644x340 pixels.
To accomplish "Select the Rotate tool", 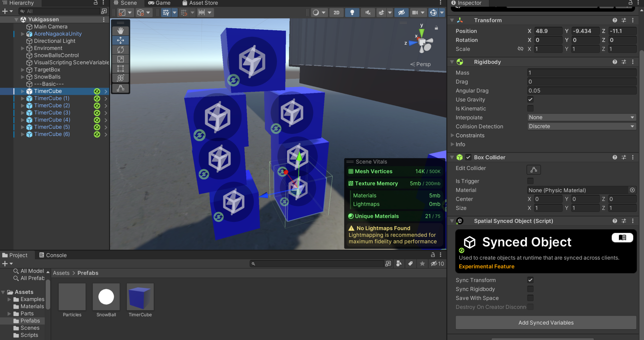I will coord(121,50).
